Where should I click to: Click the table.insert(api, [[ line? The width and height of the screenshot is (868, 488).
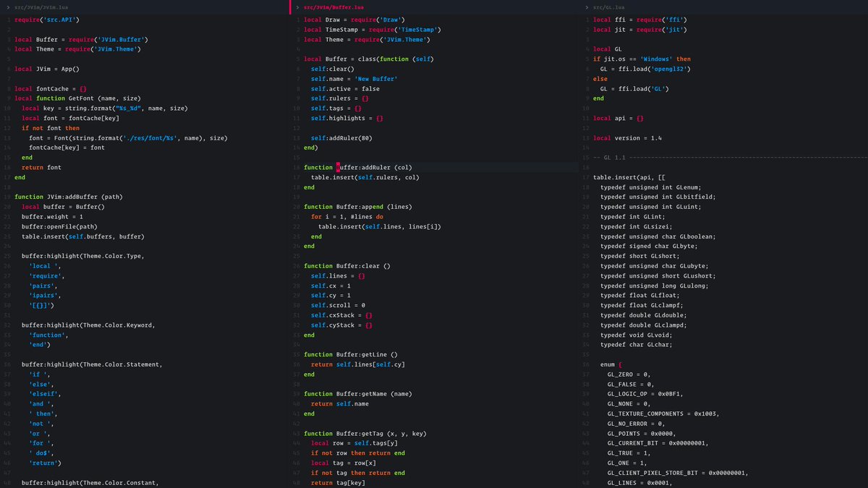click(x=629, y=177)
